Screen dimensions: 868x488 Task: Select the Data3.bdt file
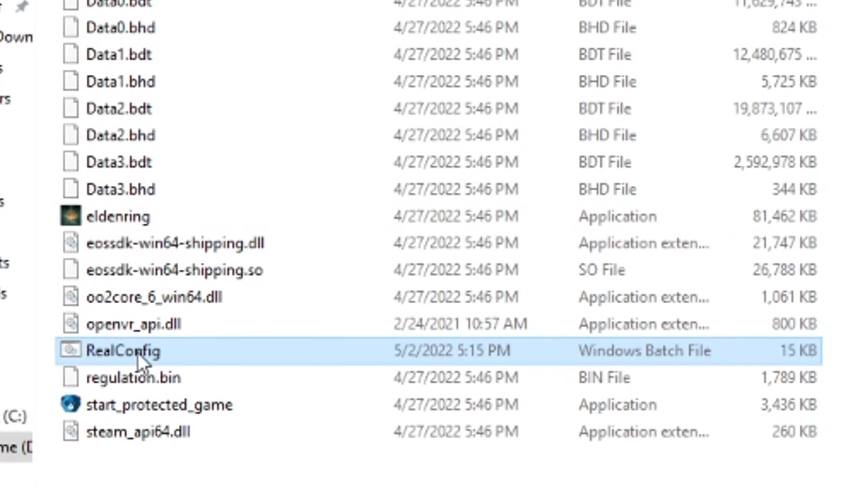pyautogui.click(x=119, y=162)
